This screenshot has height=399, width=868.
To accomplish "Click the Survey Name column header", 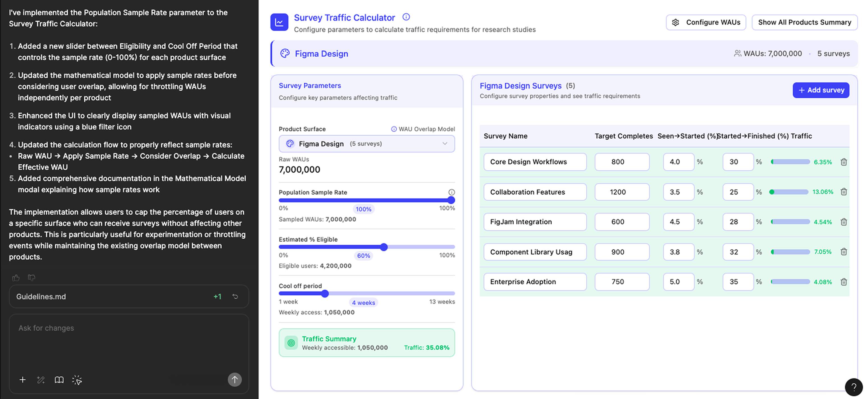I will click(506, 136).
